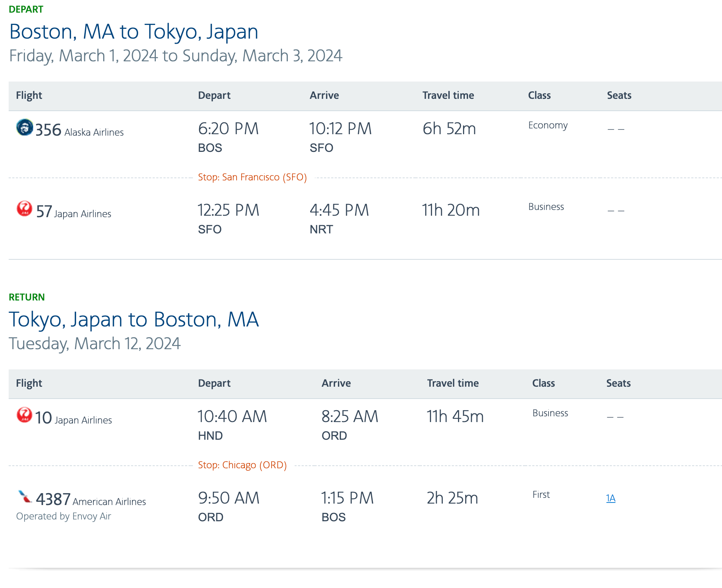Click the San Francisco stop label

pyautogui.click(x=252, y=177)
